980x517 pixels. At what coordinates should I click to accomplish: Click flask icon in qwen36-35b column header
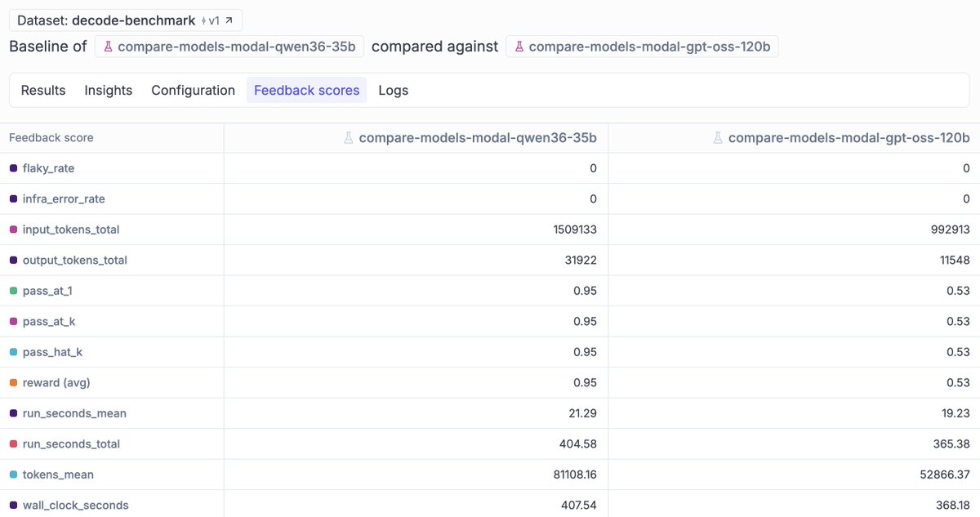[x=349, y=138]
